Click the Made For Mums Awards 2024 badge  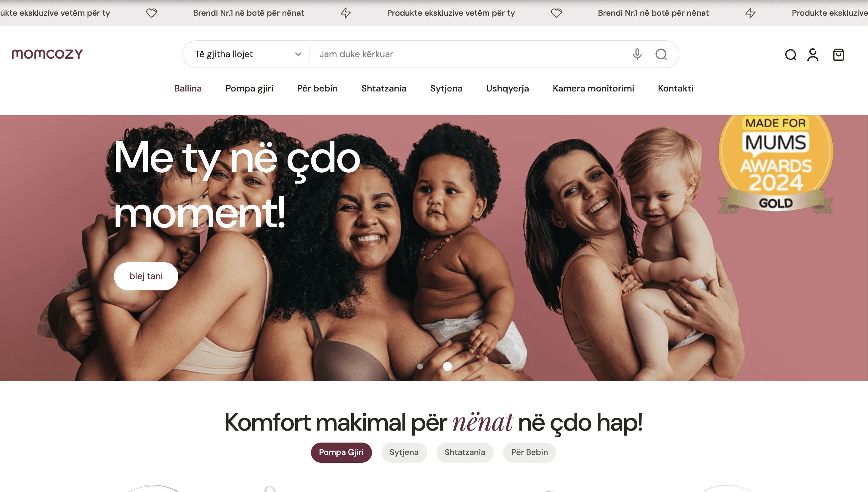coord(775,164)
